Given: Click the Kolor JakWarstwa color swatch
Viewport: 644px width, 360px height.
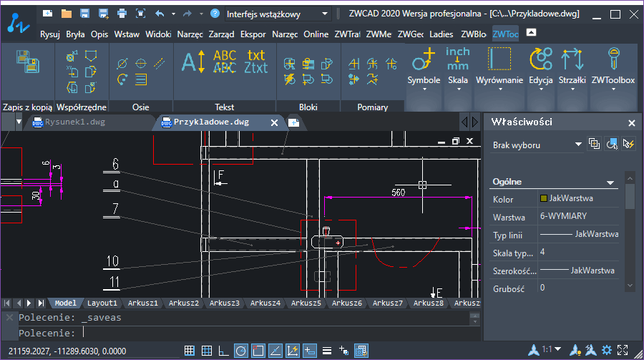Looking at the screenshot, I should [x=544, y=198].
